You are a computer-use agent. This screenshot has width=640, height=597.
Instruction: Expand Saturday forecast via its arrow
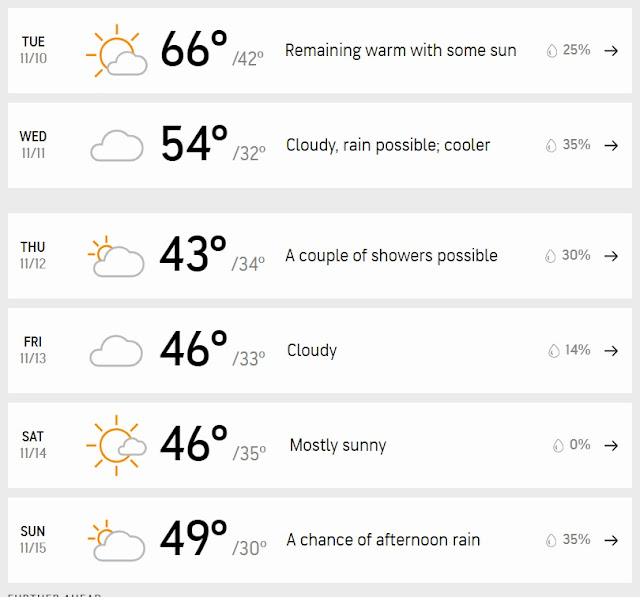[611, 445]
